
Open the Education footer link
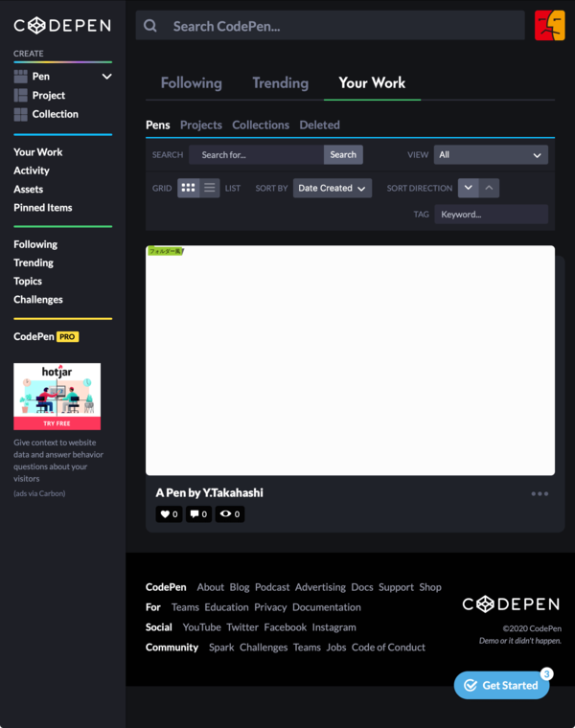coord(227,607)
